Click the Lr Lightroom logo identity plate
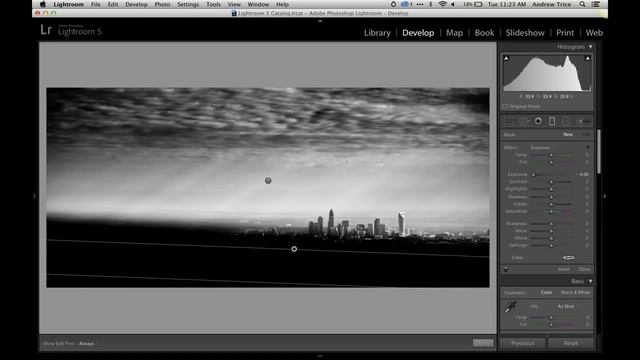Image resolution: width=640 pixels, height=360 pixels. [71, 30]
